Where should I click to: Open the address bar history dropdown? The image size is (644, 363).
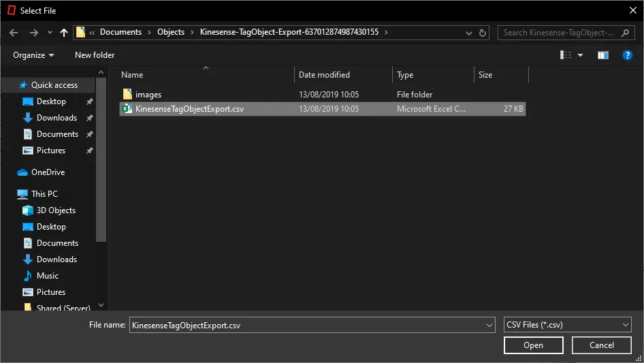click(x=468, y=33)
